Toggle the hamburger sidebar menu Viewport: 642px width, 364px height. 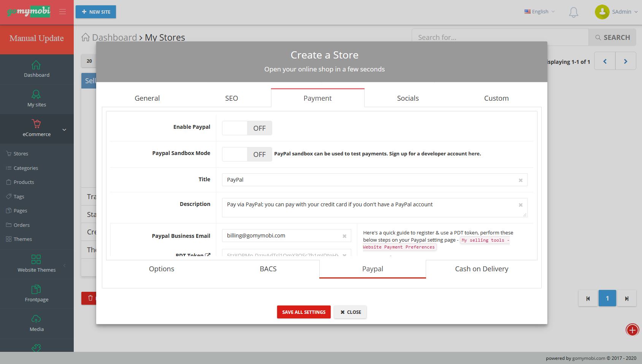(x=63, y=12)
